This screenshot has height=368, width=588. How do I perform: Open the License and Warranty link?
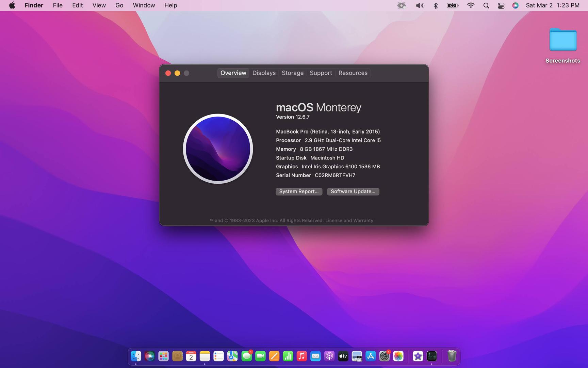point(349,220)
